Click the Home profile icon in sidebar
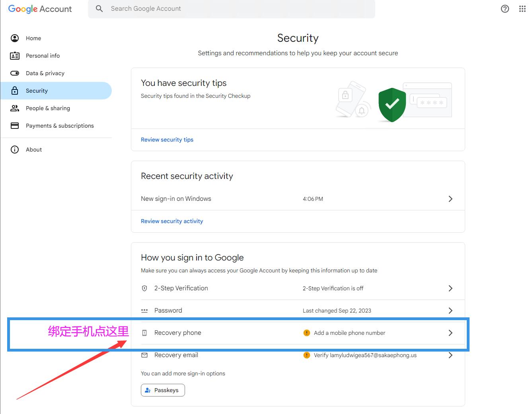 [x=15, y=38]
